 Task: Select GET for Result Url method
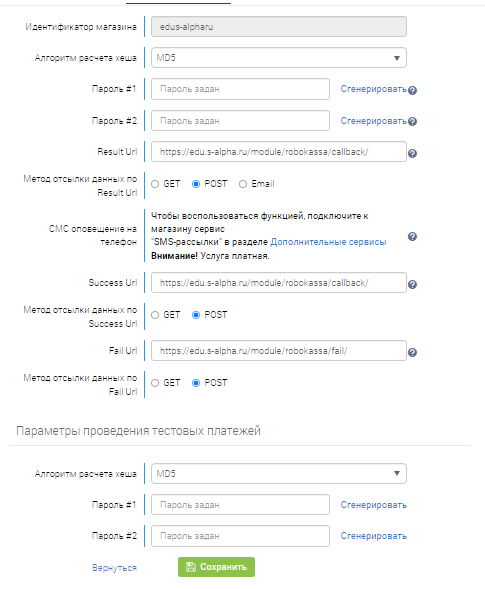(155, 184)
